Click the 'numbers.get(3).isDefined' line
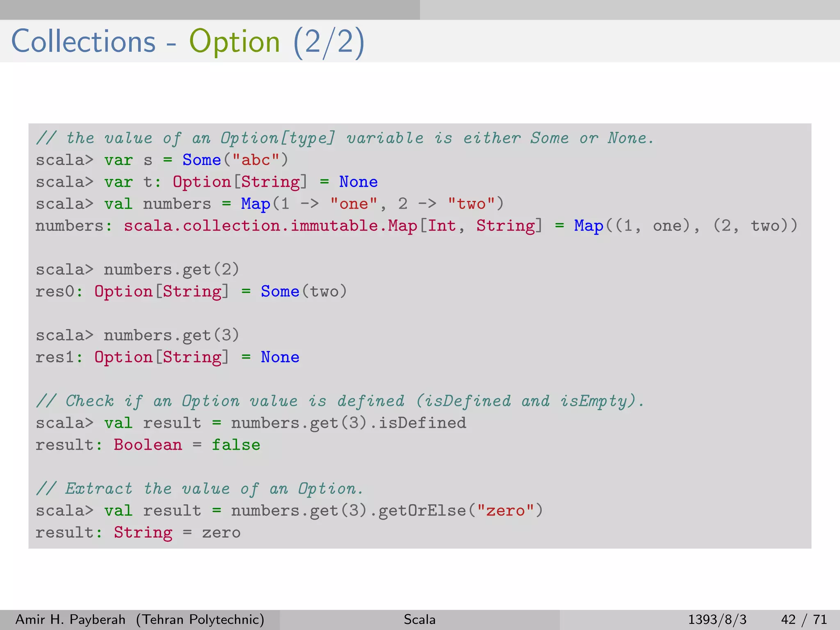Viewport: 840px width, 630px height. 251,423
